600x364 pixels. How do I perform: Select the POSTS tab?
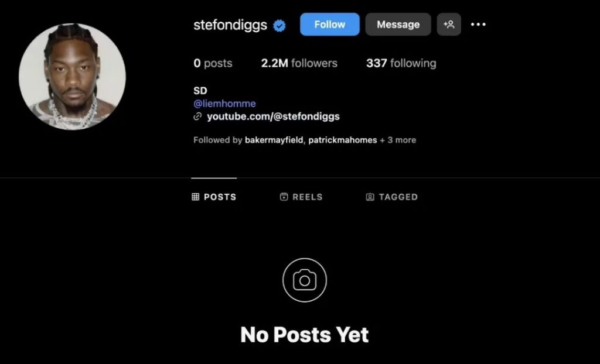tap(214, 197)
